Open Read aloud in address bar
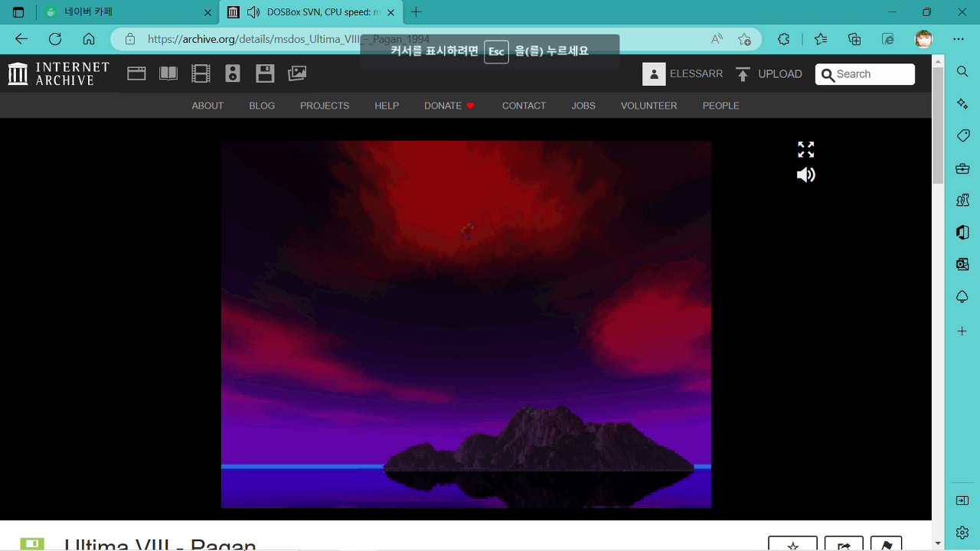980x551 pixels. point(717,39)
